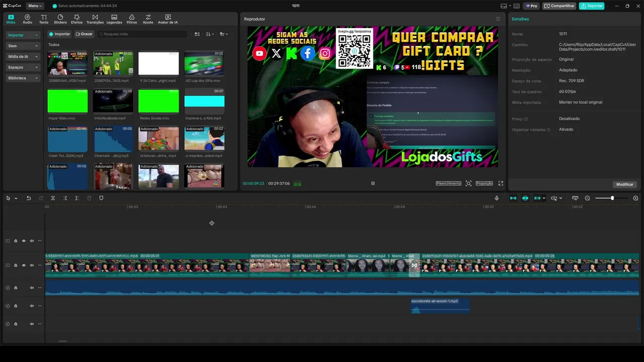Mute the main video track
This screenshot has height=362, width=644.
pyautogui.click(x=32, y=265)
